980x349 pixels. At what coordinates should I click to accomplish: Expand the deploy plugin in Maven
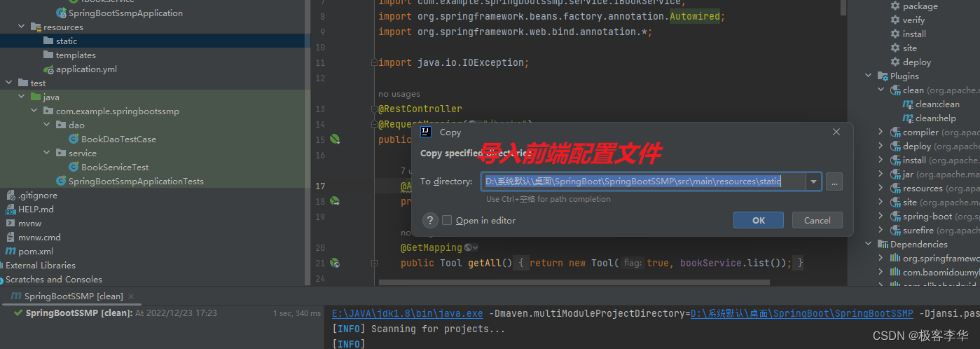(x=881, y=146)
